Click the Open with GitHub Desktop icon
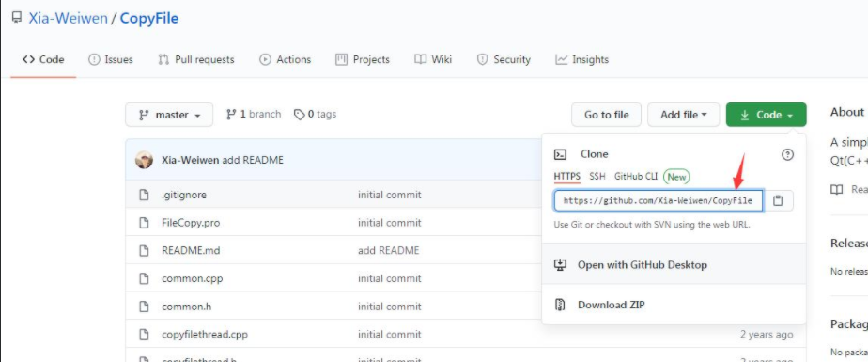The image size is (868, 362). click(x=560, y=265)
